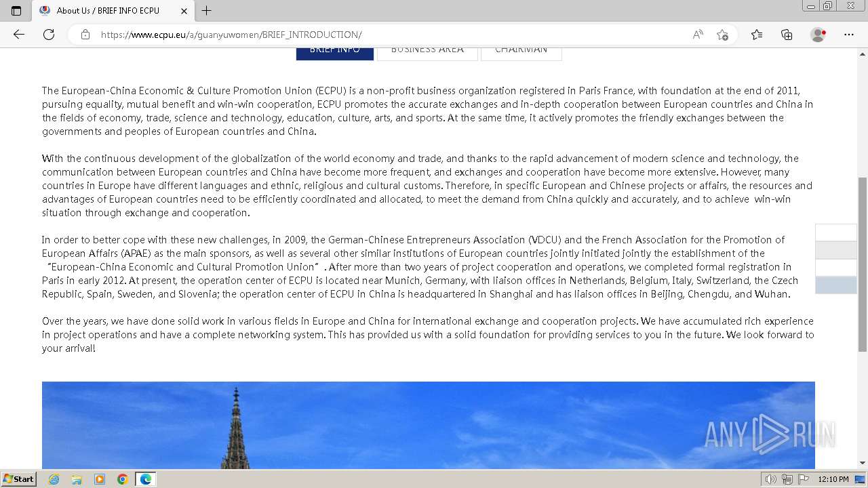Click the paragraph starting 'Over the years'

click(x=428, y=335)
